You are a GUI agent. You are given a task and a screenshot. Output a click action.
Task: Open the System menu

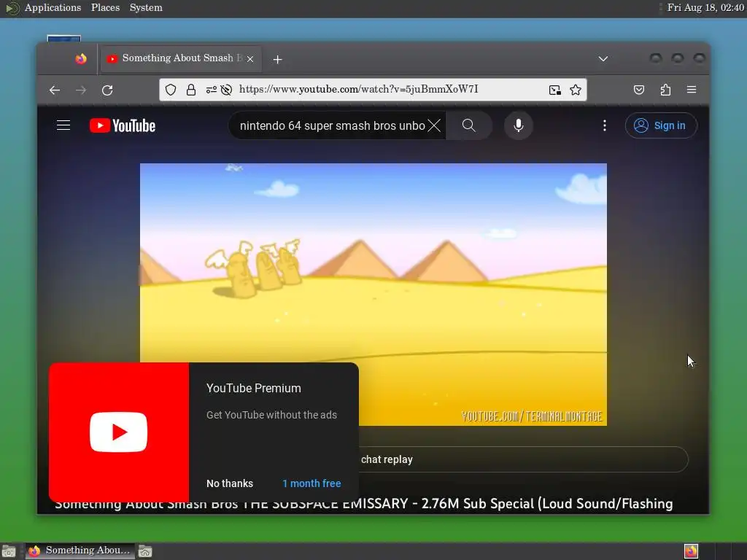pos(146,7)
